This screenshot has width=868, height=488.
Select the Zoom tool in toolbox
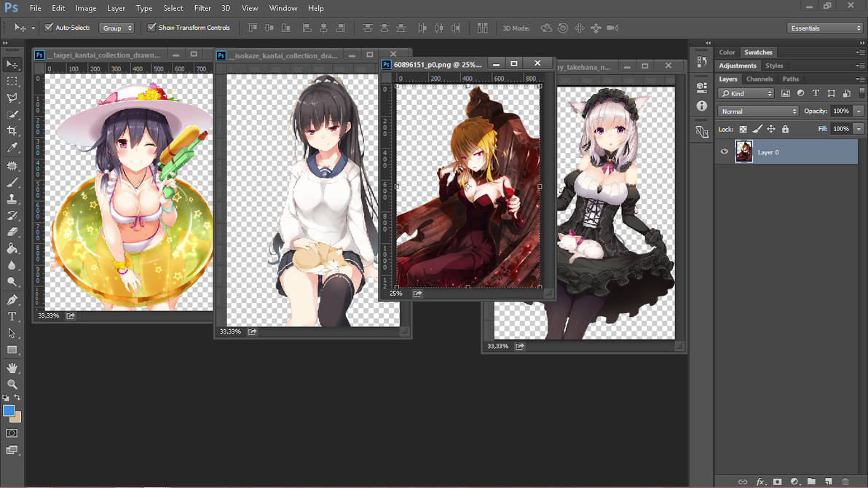tap(12, 384)
